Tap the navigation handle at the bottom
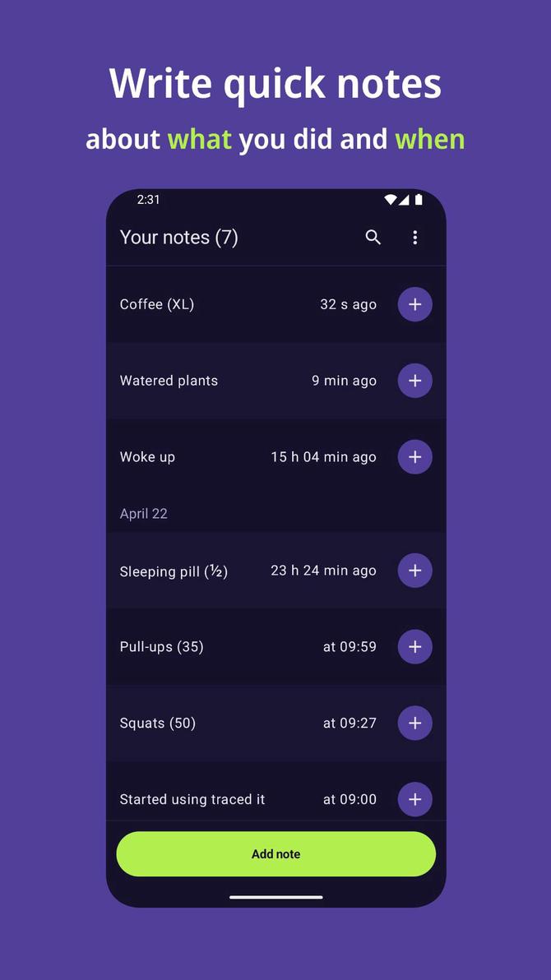 tap(275, 898)
